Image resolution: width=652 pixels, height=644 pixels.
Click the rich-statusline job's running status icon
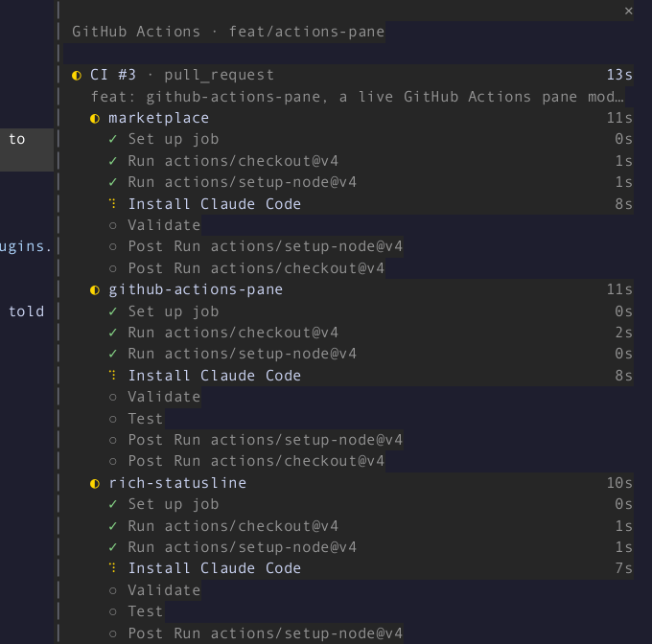point(95,484)
